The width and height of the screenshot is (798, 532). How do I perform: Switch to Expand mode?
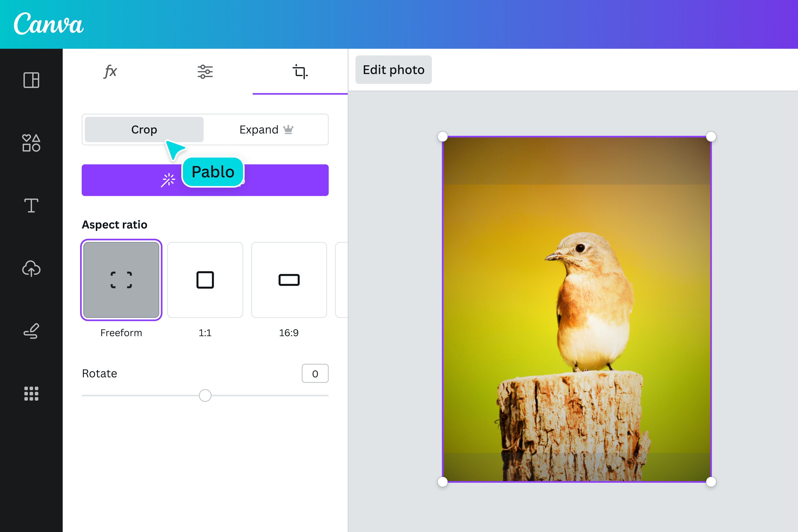click(266, 129)
